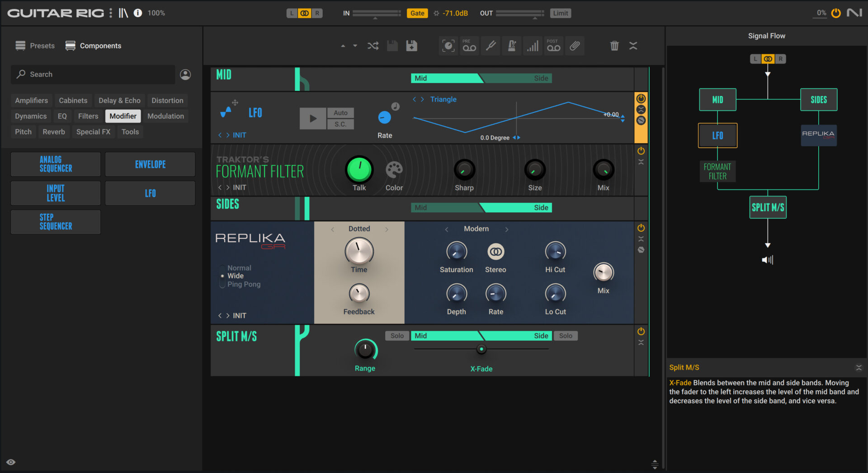Switch to next Replika style after Modern

tap(507, 229)
